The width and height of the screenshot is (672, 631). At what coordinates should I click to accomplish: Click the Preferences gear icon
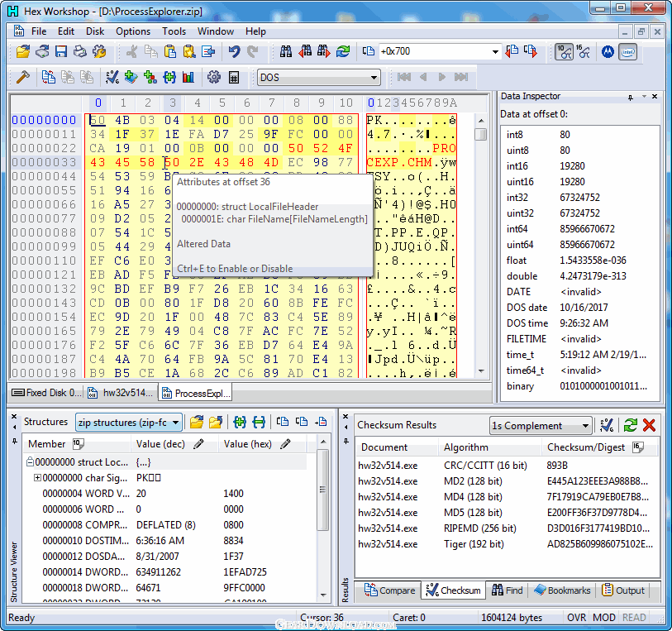pyautogui.click(x=214, y=77)
